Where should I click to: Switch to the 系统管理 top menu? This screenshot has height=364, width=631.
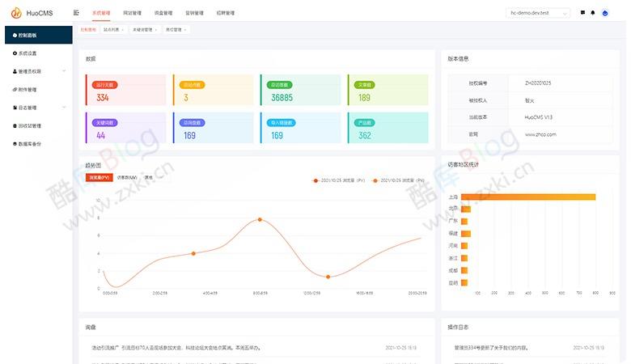coord(101,13)
